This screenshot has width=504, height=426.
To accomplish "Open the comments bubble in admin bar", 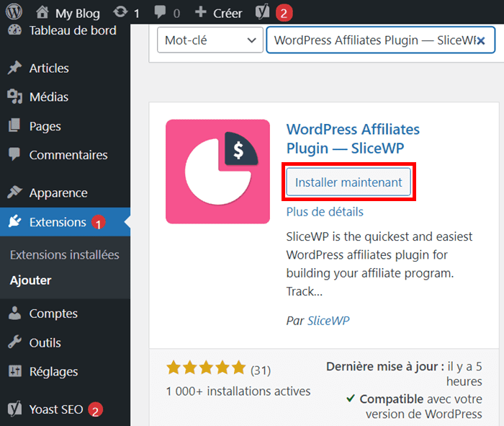I will click(x=160, y=12).
